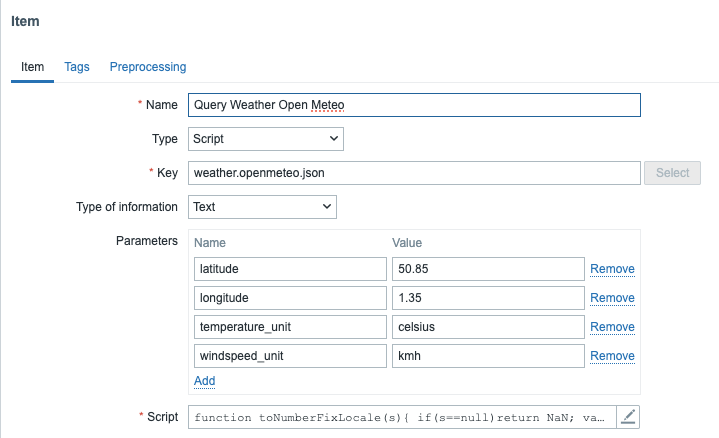
Task: Focus the Name field with Query Weather
Action: [413, 105]
